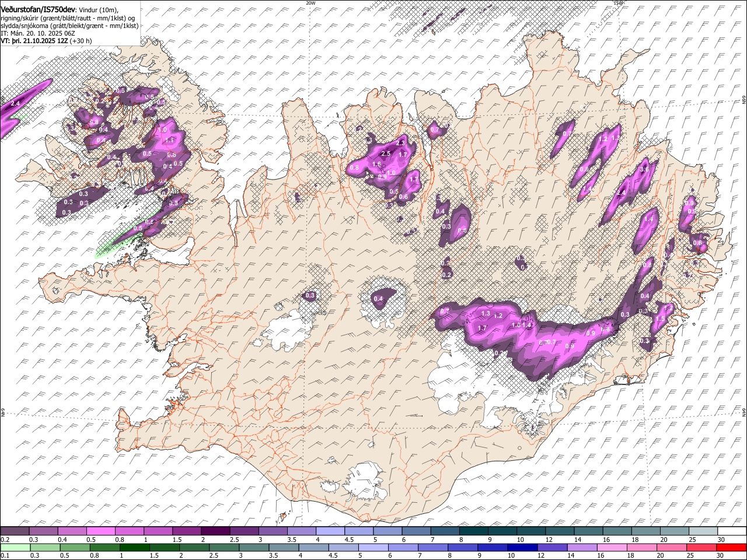The height and width of the screenshot is (560, 747).
Task: Click the snow legend 0.2 dark mauve swatch
Action: pos(15,531)
